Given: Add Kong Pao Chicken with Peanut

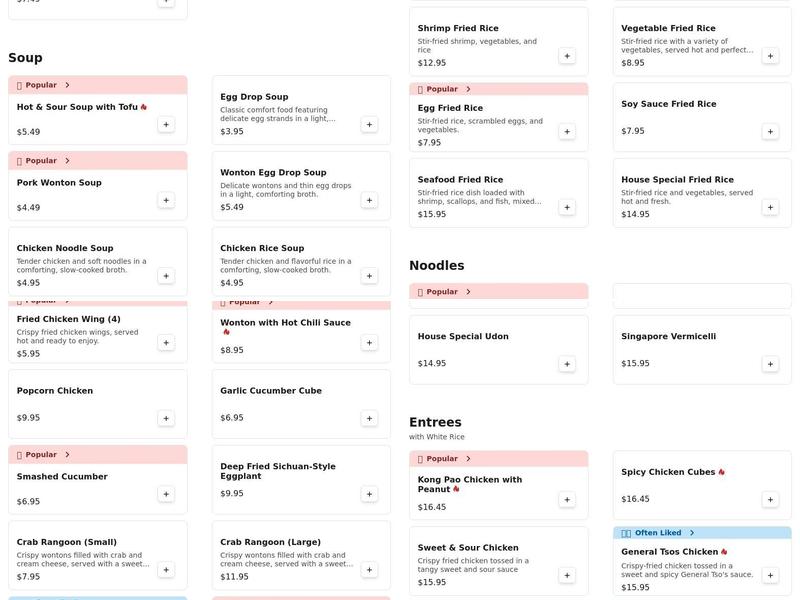Looking at the screenshot, I should pyautogui.click(x=567, y=499).
